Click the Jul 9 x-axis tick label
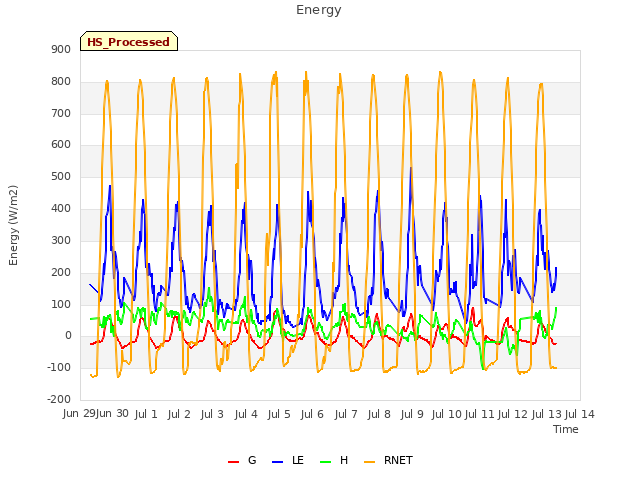640x480 pixels. tap(412, 414)
